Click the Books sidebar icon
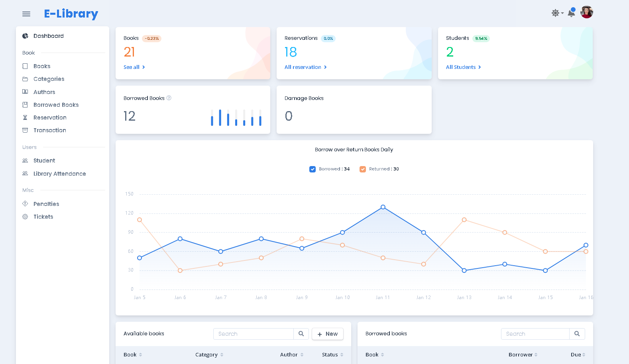The image size is (629, 364). point(25,66)
